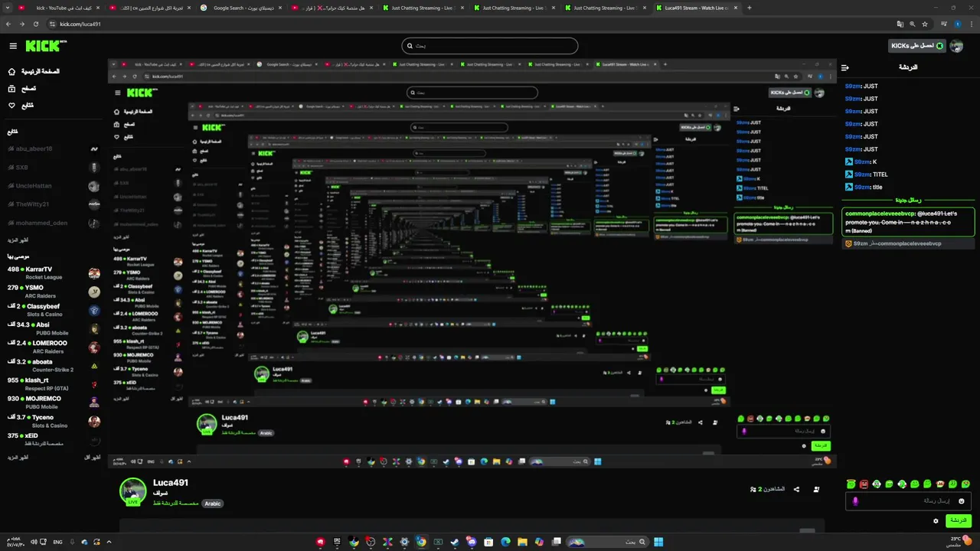Click the get KICKs button

917,46
